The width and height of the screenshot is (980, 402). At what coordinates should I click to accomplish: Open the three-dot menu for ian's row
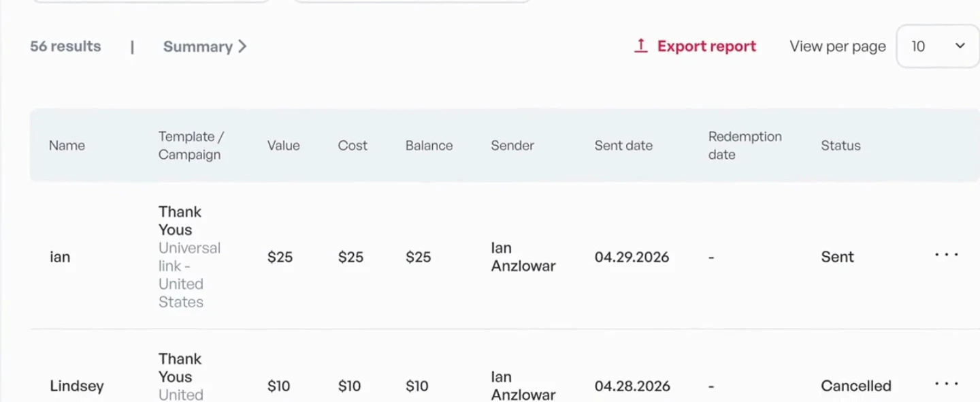coord(946,255)
